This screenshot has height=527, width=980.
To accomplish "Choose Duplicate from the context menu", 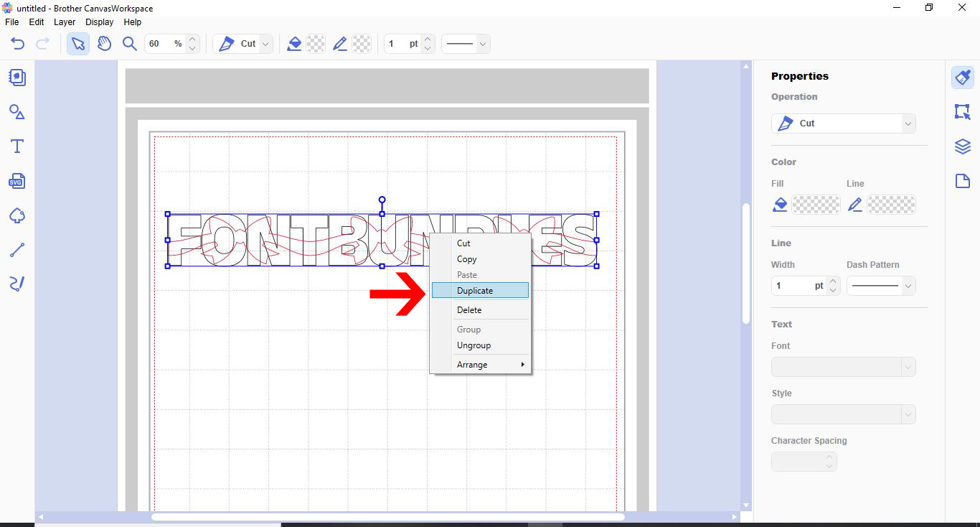I will point(476,290).
